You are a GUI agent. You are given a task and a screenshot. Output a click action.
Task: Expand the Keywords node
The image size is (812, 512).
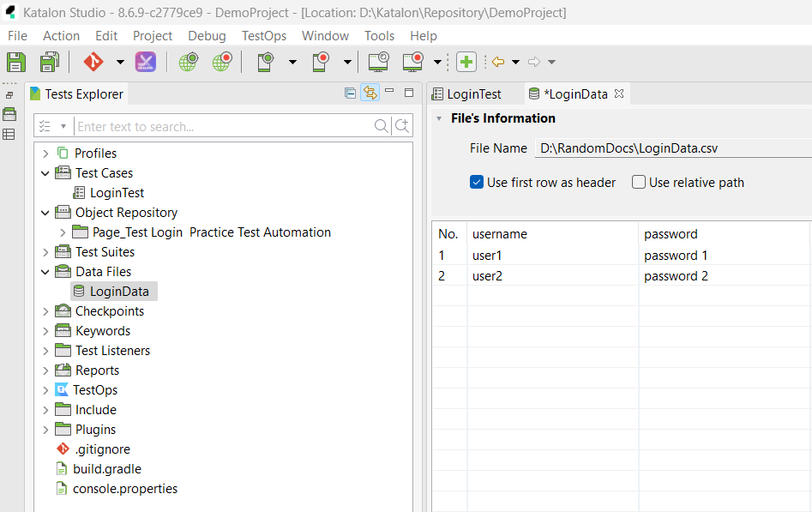45,331
